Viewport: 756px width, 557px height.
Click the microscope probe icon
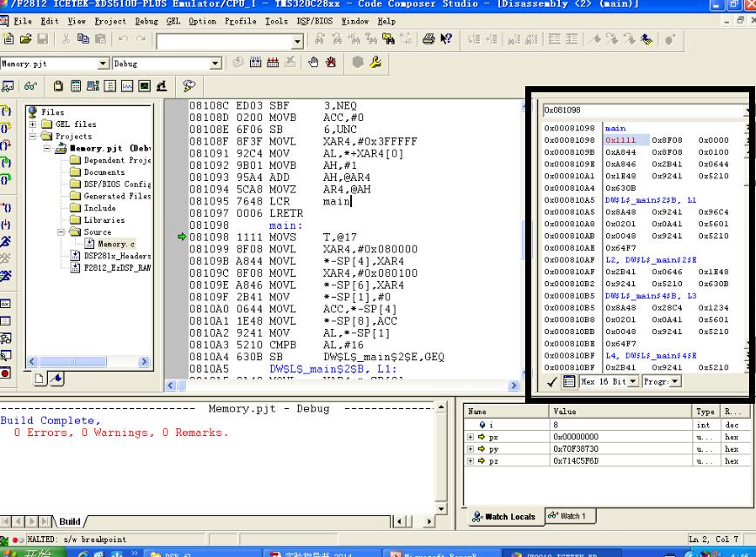161,86
